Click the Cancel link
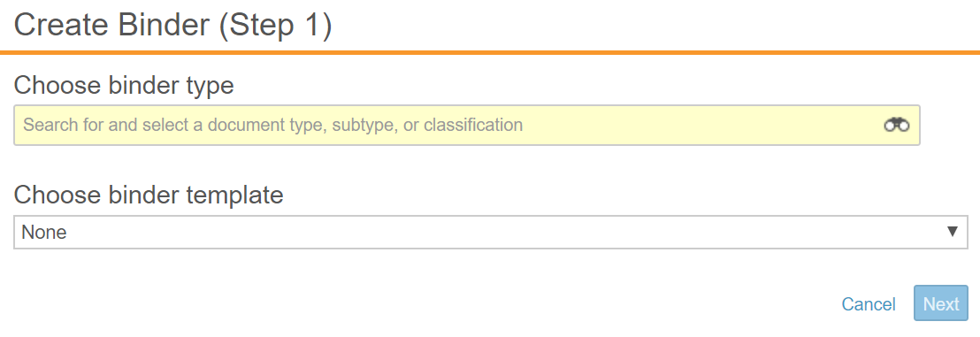 pos(869,304)
